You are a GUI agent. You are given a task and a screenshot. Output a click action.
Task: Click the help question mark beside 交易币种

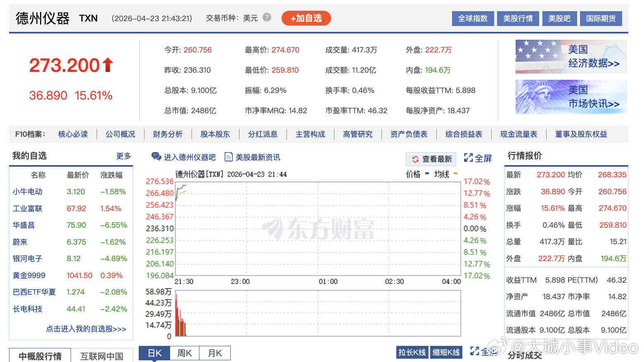266,18
